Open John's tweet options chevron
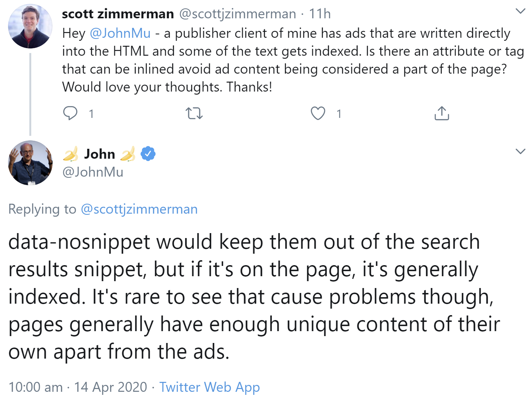Screen dimensions: 532x404 [x=521, y=151]
